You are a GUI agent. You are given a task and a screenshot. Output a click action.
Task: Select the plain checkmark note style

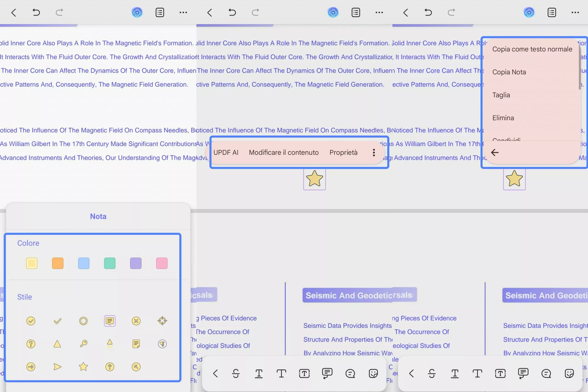pyautogui.click(x=57, y=321)
